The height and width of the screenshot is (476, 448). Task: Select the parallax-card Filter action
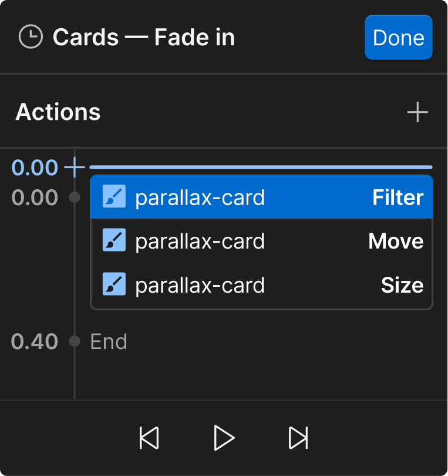click(x=261, y=197)
